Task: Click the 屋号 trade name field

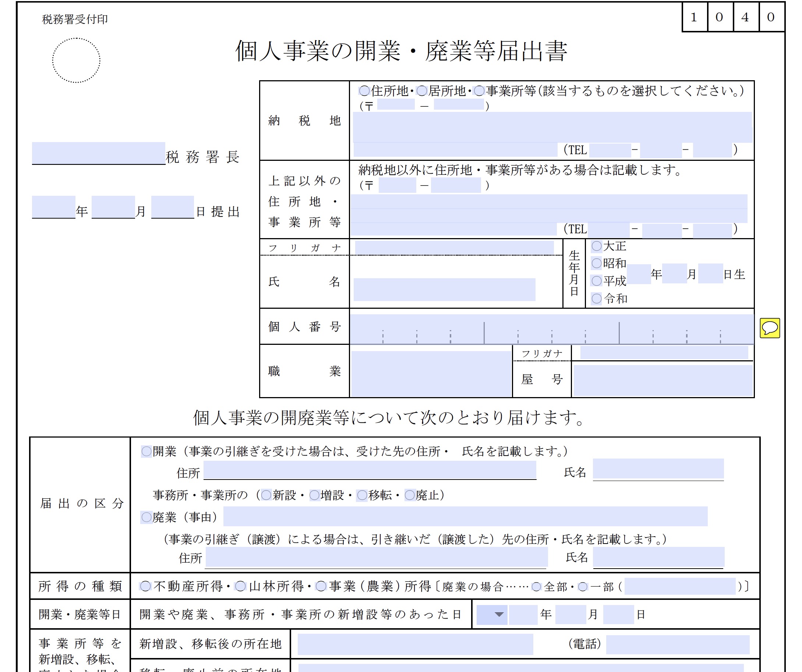Action: point(663,380)
